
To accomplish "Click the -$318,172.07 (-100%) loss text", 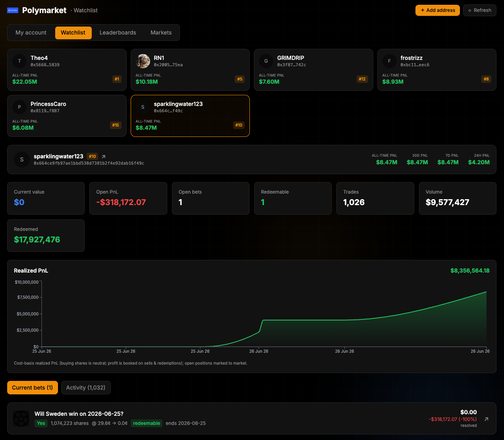I will point(453,419).
